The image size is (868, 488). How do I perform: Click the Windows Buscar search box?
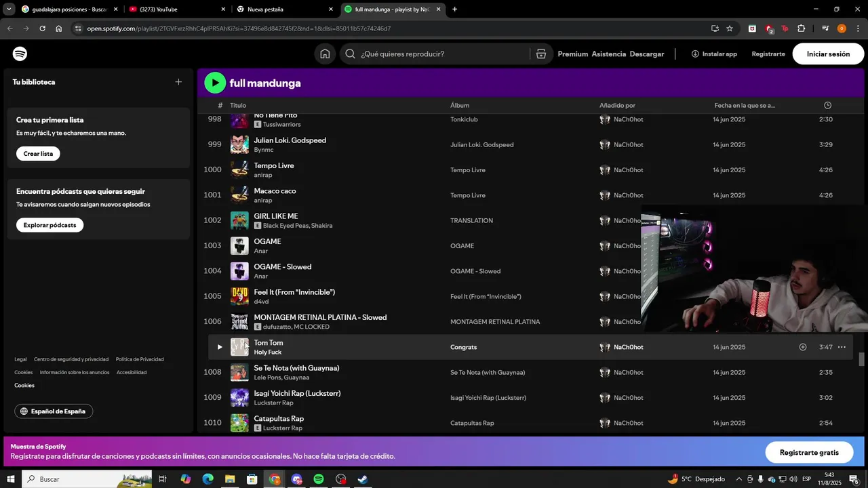coord(87,479)
